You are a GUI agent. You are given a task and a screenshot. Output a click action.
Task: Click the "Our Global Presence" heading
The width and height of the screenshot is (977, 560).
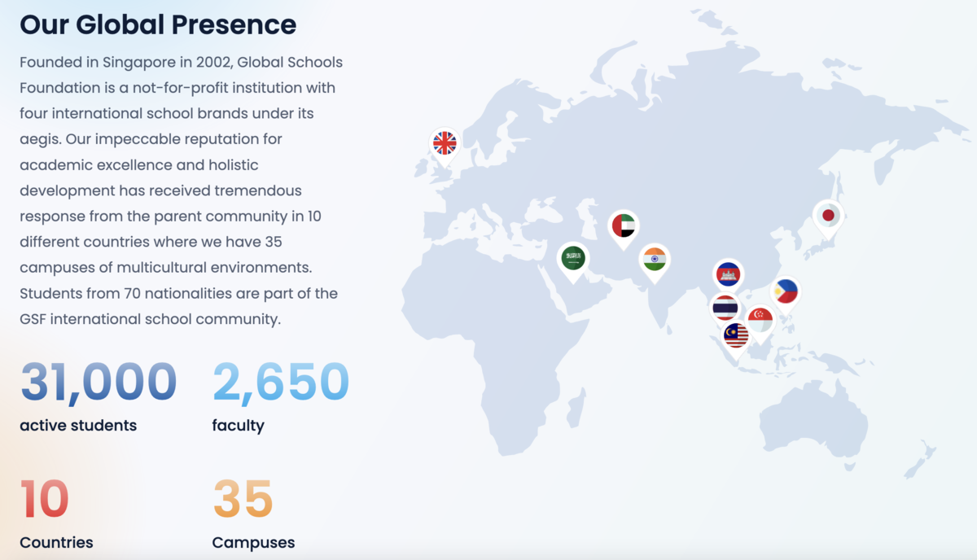click(158, 24)
